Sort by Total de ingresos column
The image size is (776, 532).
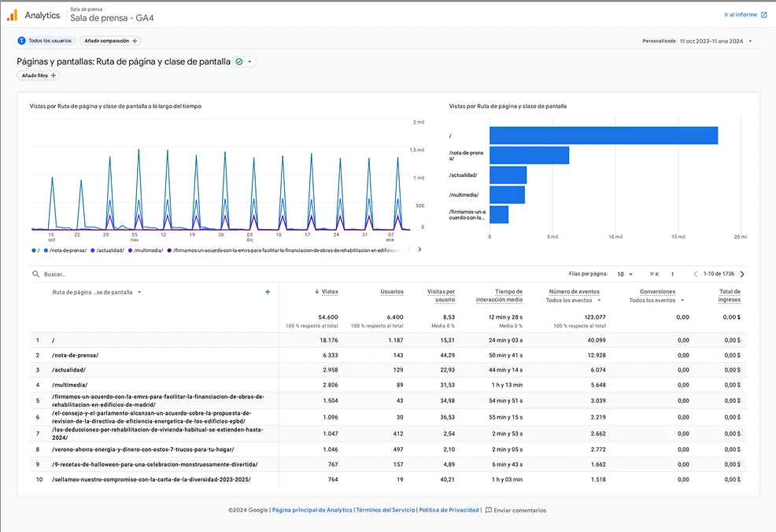[x=729, y=295]
